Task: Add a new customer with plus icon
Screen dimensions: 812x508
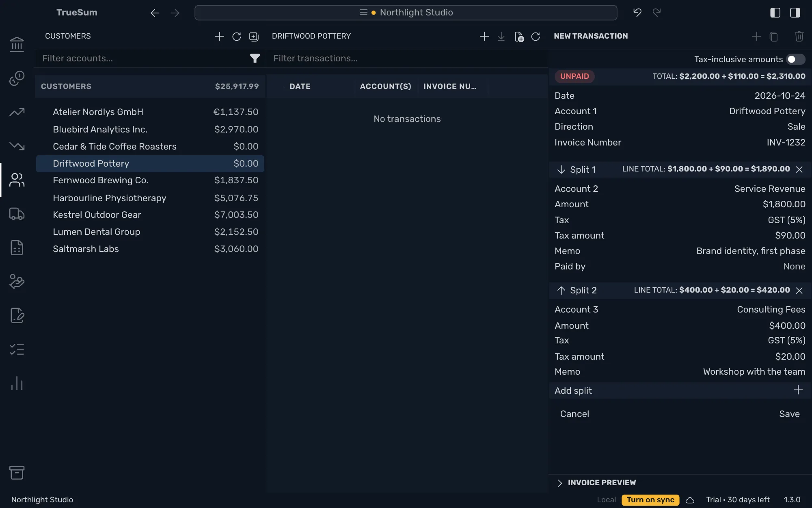Action: [219, 36]
